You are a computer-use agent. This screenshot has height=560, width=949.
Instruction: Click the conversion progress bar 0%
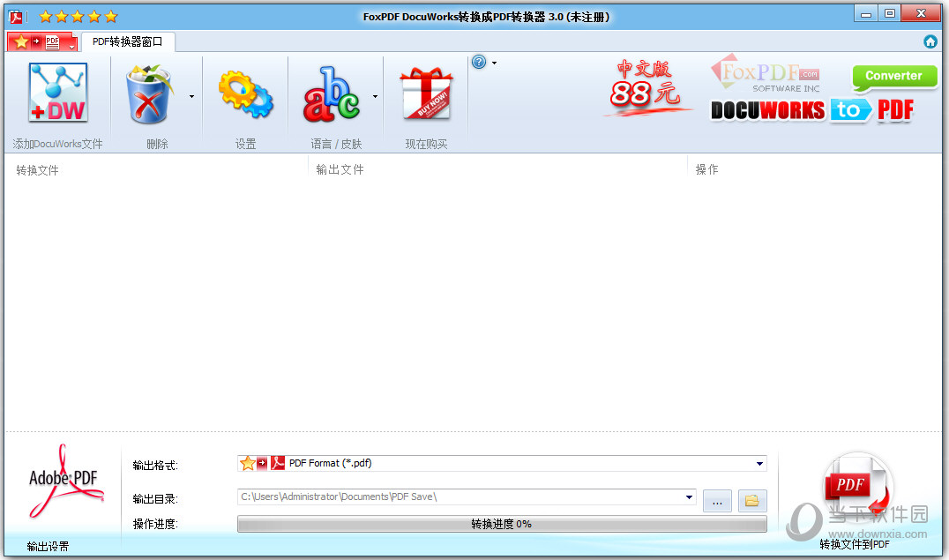pos(502,524)
